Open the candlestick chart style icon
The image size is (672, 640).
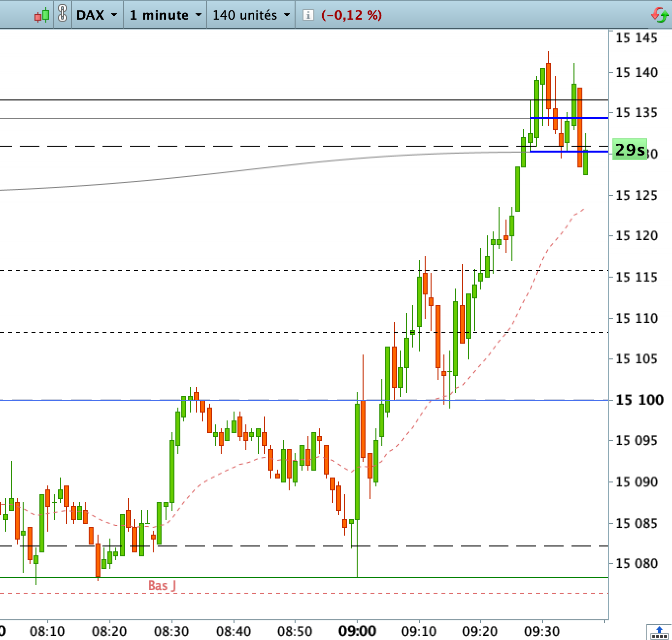(x=42, y=15)
